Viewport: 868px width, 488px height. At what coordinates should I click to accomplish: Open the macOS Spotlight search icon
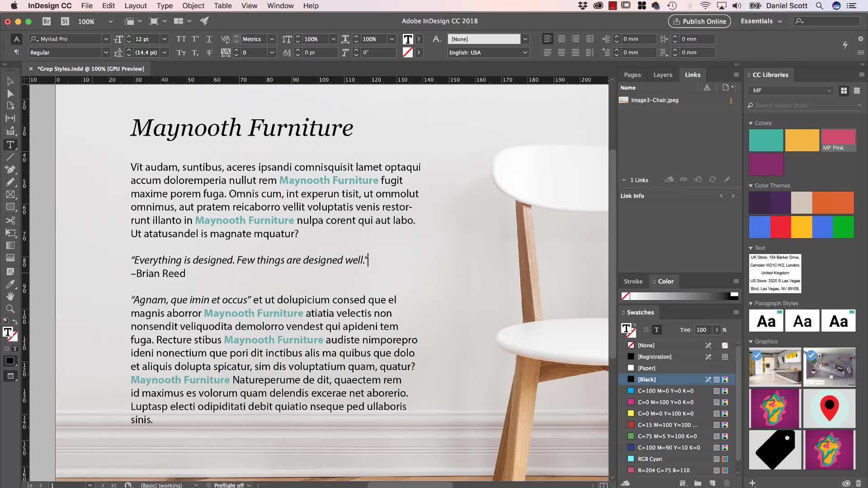coord(819,6)
